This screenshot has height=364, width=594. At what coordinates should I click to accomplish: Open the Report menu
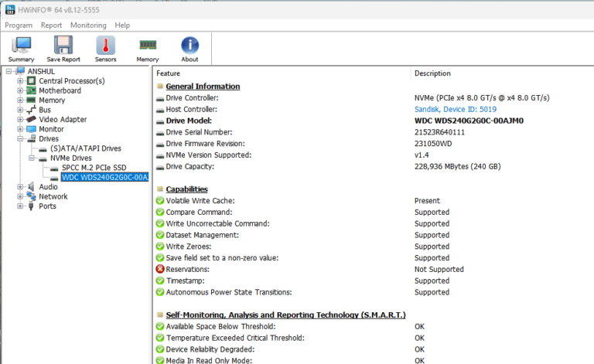pos(51,26)
